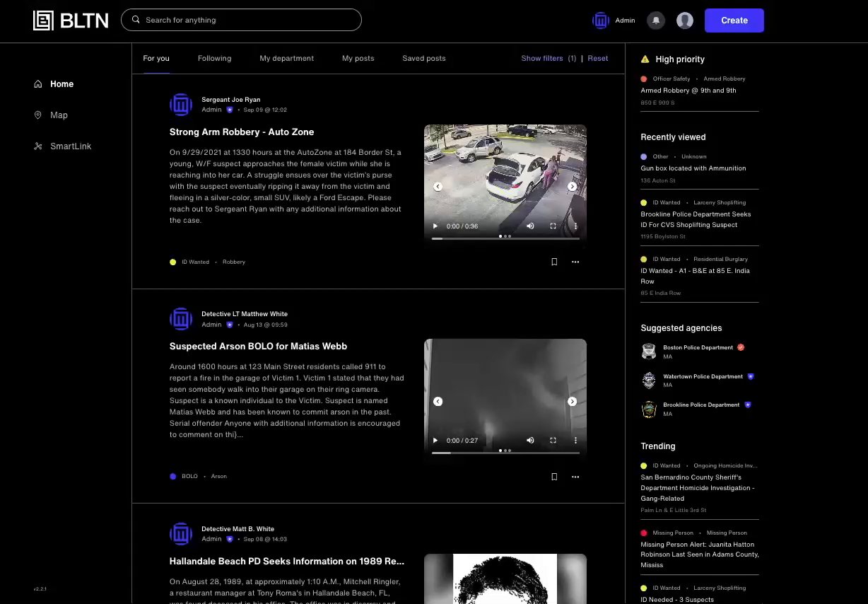Click the Home icon in sidebar
The image size is (868, 604).
pos(38,84)
